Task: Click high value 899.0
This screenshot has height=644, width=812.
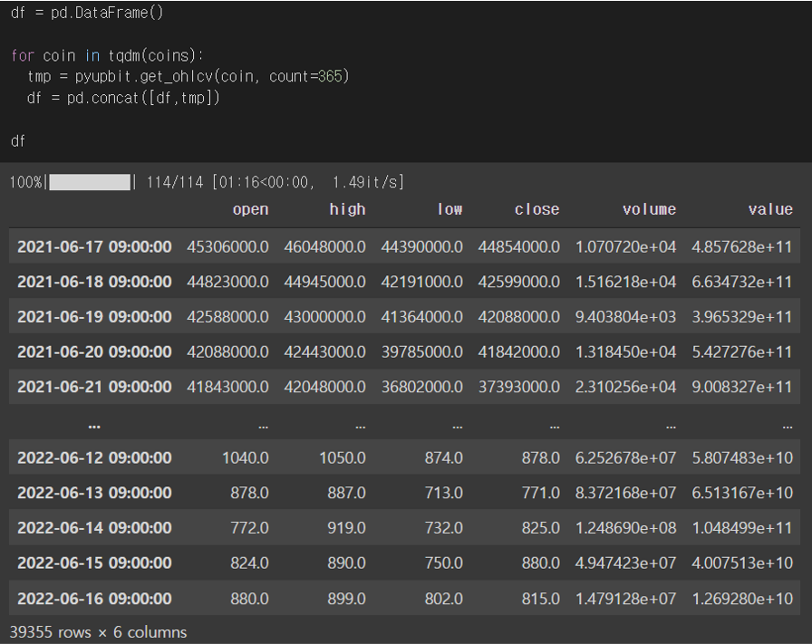Action: [x=346, y=599]
